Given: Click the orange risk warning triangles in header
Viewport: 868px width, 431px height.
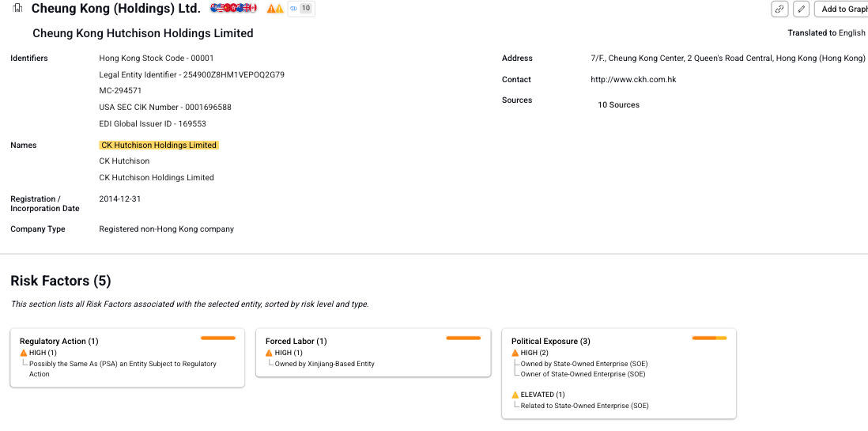Looking at the screenshot, I should (275, 9).
